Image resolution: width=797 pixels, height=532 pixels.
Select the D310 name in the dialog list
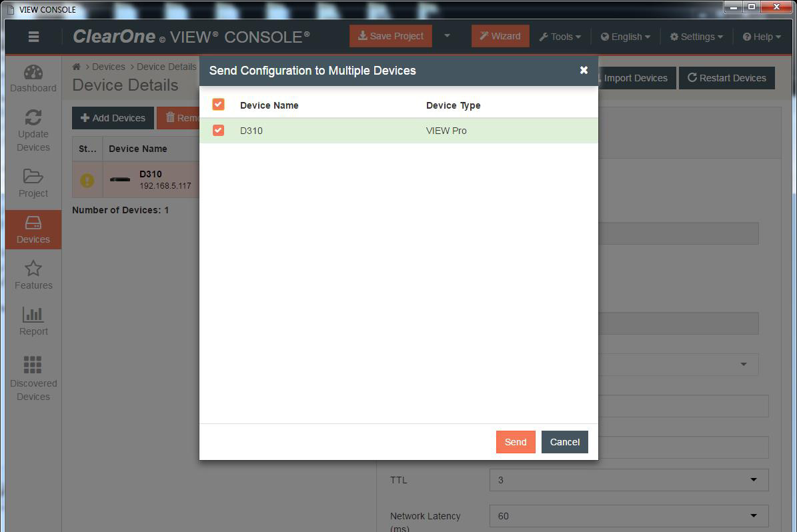coord(251,131)
